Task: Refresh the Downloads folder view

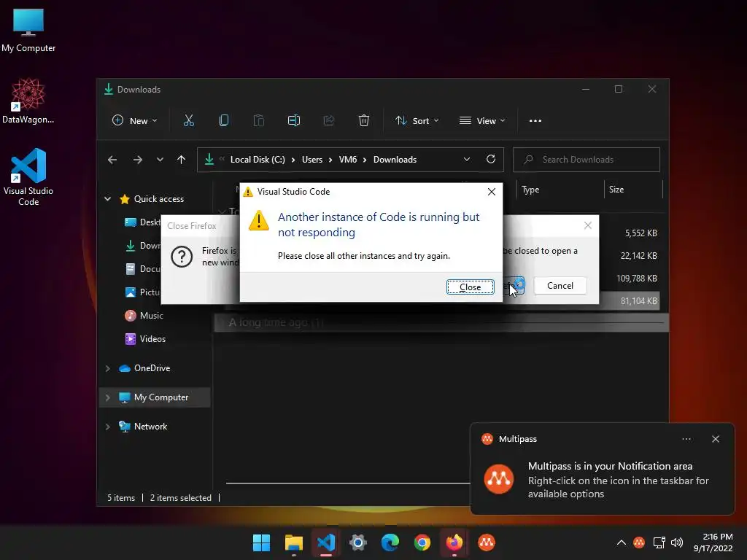Action: tap(491, 159)
